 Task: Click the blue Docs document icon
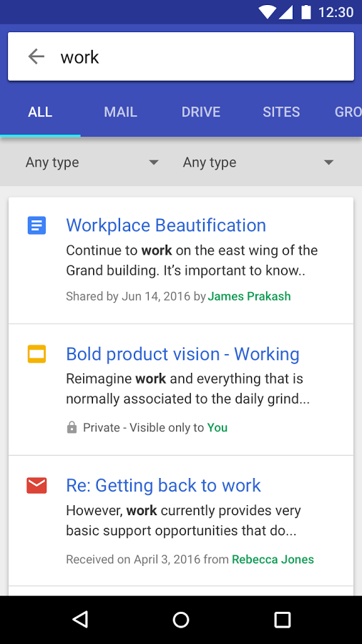click(36, 225)
